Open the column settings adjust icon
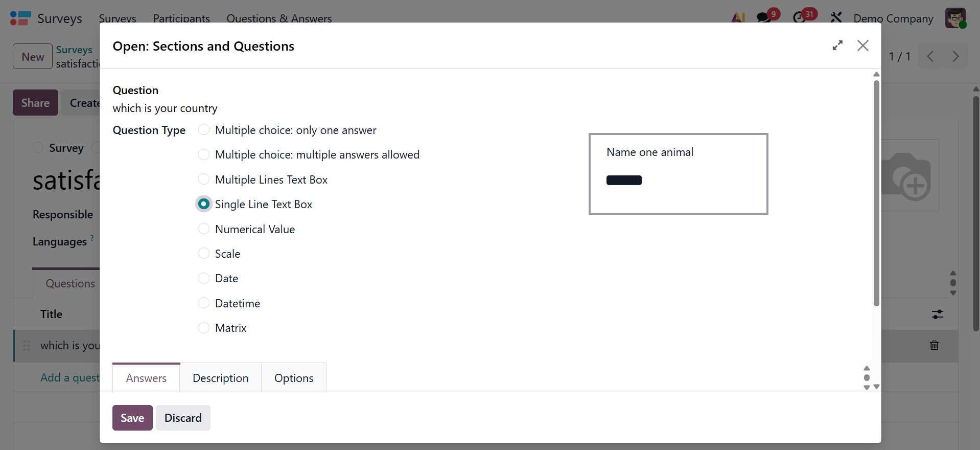This screenshot has width=980, height=450. pyautogui.click(x=937, y=314)
